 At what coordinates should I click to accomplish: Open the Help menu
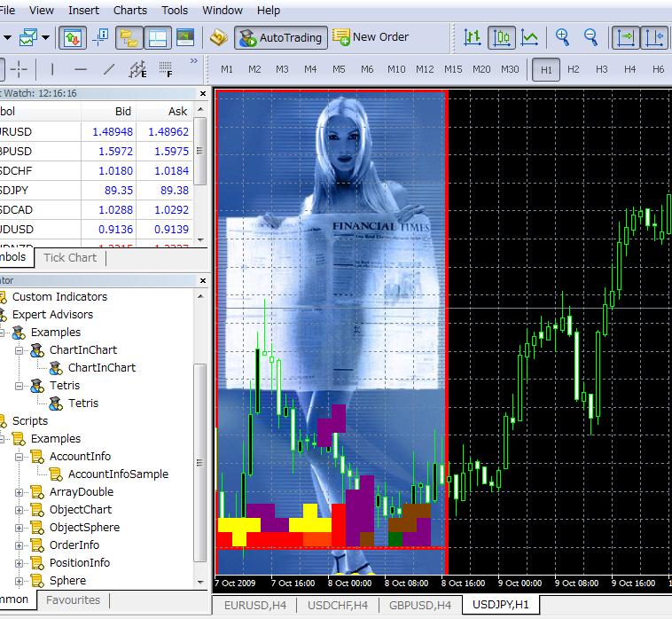tap(269, 11)
